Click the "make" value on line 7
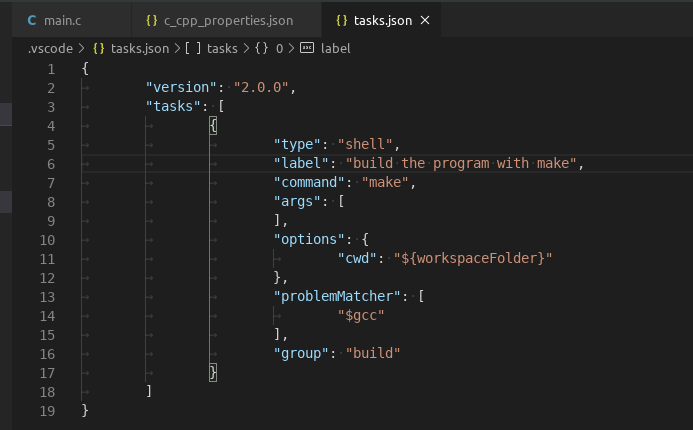The width and height of the screenshot is (693, 430). (385, 183)
